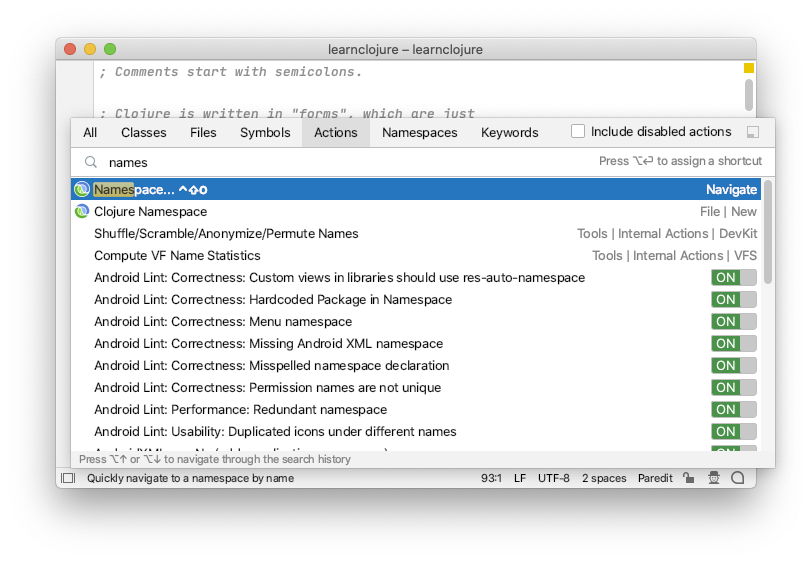Open the LF line separator menu
Viewport: 812px width, 562px height.
(520, 478)
